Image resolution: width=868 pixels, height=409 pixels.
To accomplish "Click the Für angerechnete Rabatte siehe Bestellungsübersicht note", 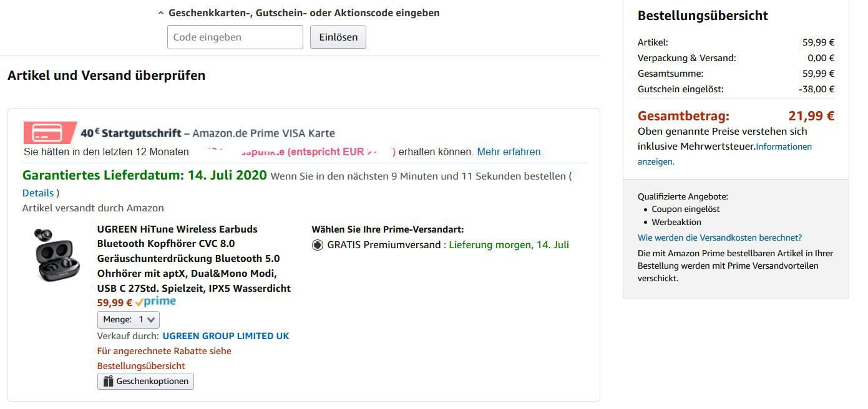I will pos(164,358).
